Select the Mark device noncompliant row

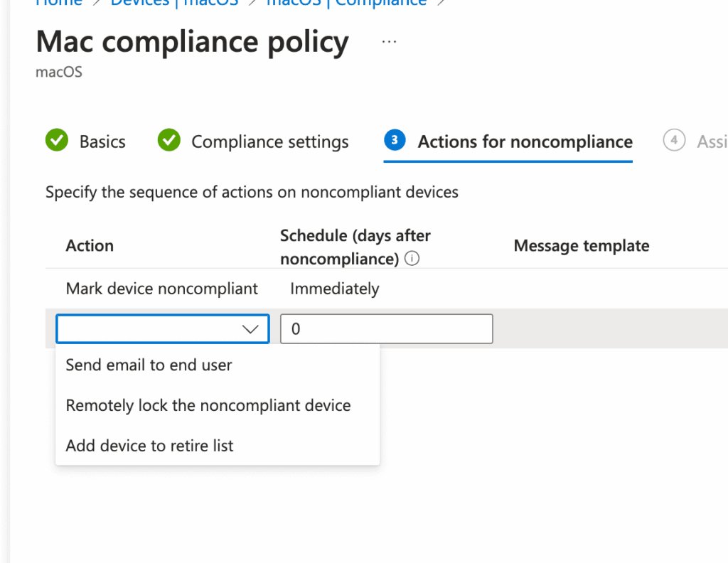pyautogui.click(x=161, y=289)
